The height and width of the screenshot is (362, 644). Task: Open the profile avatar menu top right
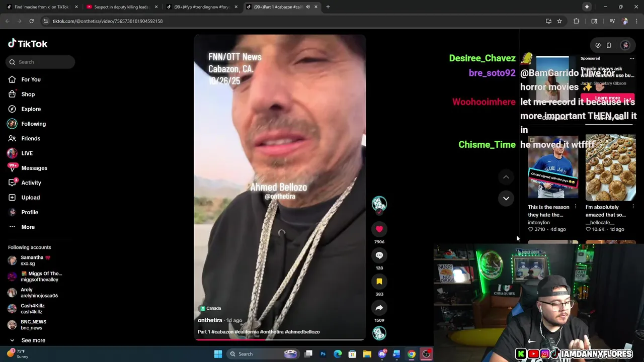click(x=625, y=45)
